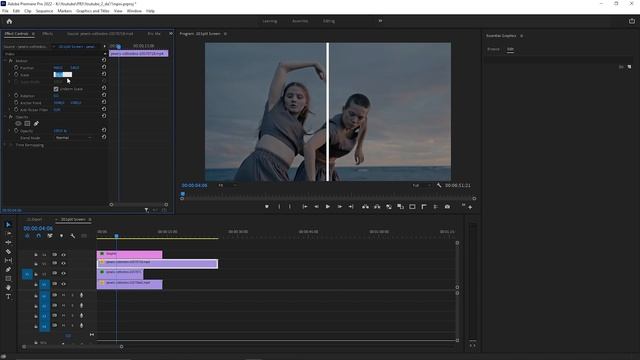This screenshot has width=640, height=360.
Task: Open Program monitor settings wrench
Action: point(439,185)
